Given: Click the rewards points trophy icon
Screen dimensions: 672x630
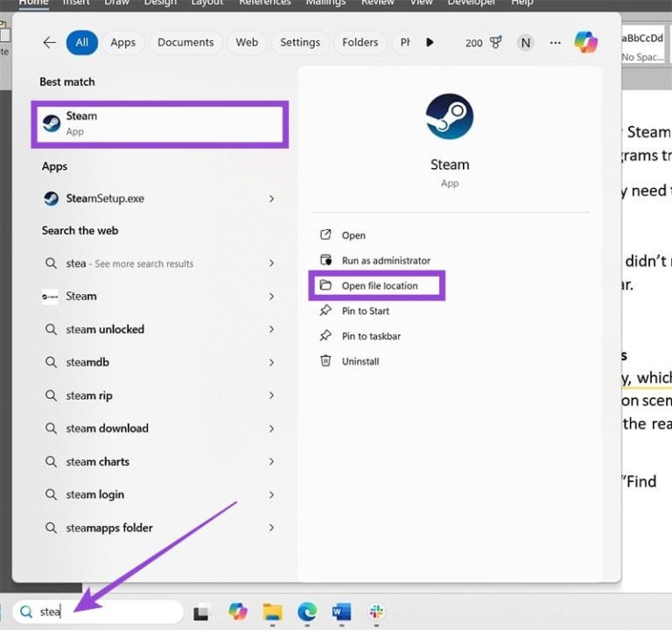Looking at the screenshot, I should coord(496,42).
